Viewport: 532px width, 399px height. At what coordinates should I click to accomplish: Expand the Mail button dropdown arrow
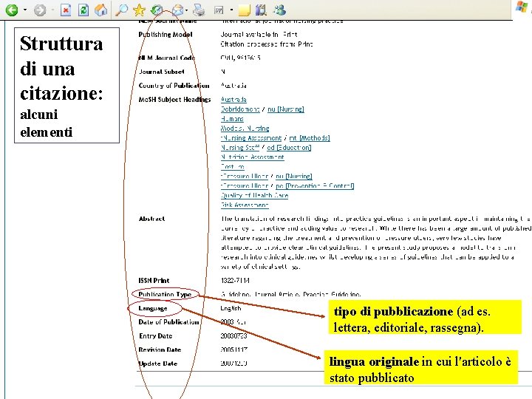[187, 10]
